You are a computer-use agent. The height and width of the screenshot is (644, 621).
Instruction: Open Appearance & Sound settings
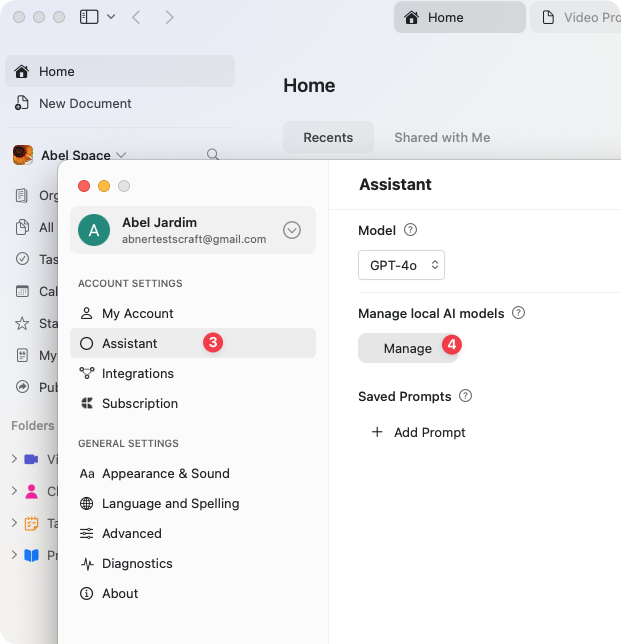click(x=193, y=473)
